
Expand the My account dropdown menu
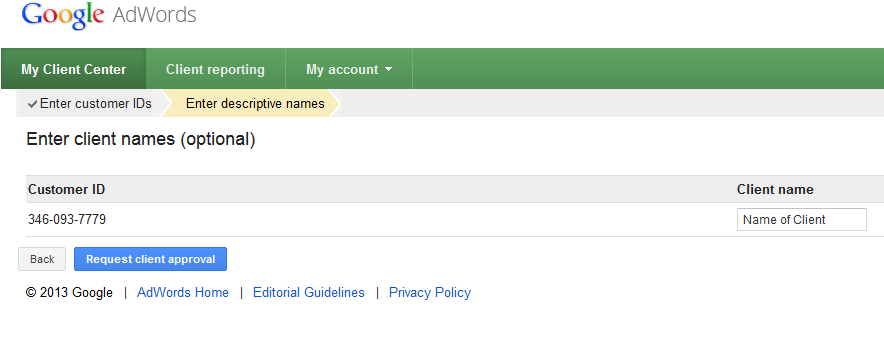(x=349, y=69)
